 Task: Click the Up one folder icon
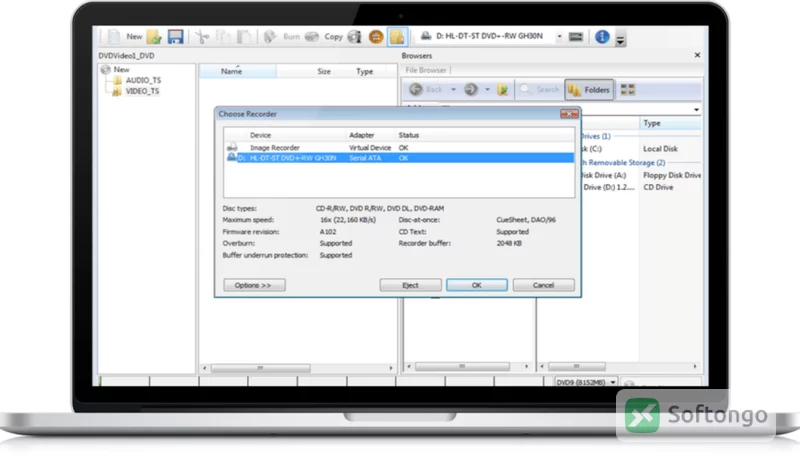pos(503,90)
